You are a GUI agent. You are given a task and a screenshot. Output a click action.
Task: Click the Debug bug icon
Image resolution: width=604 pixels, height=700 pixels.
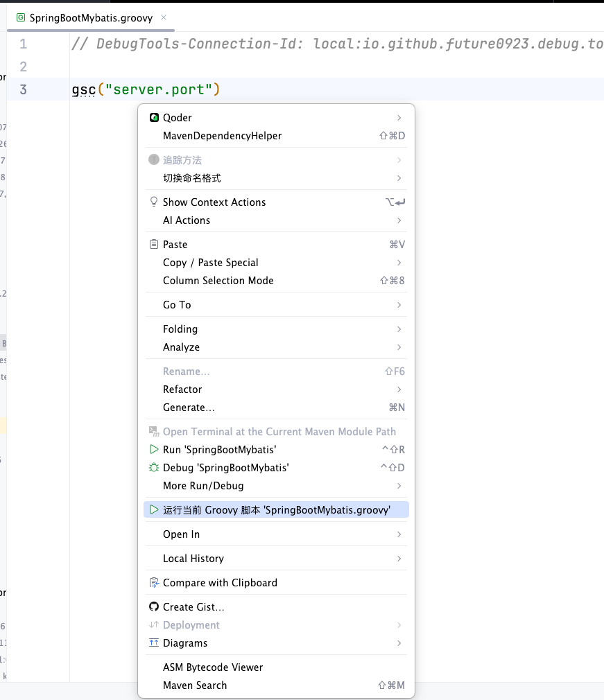click(154, 467)
